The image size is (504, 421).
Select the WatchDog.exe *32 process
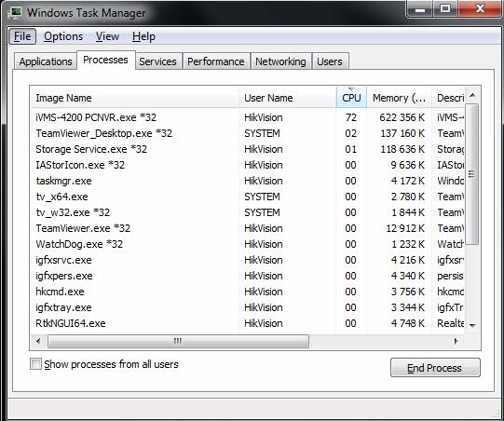[x=248, y=244]
